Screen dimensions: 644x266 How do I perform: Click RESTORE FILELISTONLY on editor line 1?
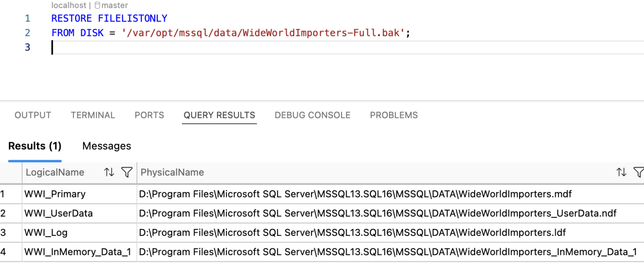point(109,18)
